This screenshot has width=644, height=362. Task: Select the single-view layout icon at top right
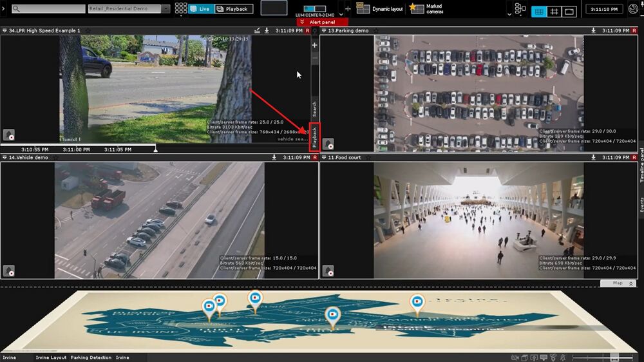(569, 12)
